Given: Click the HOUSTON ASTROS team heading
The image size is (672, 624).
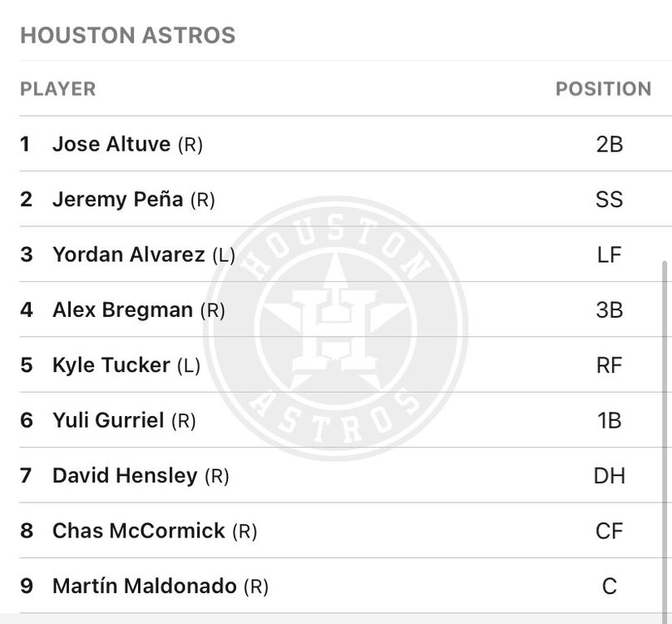Looking at the screenshot, I should click(x=127, y=36).
